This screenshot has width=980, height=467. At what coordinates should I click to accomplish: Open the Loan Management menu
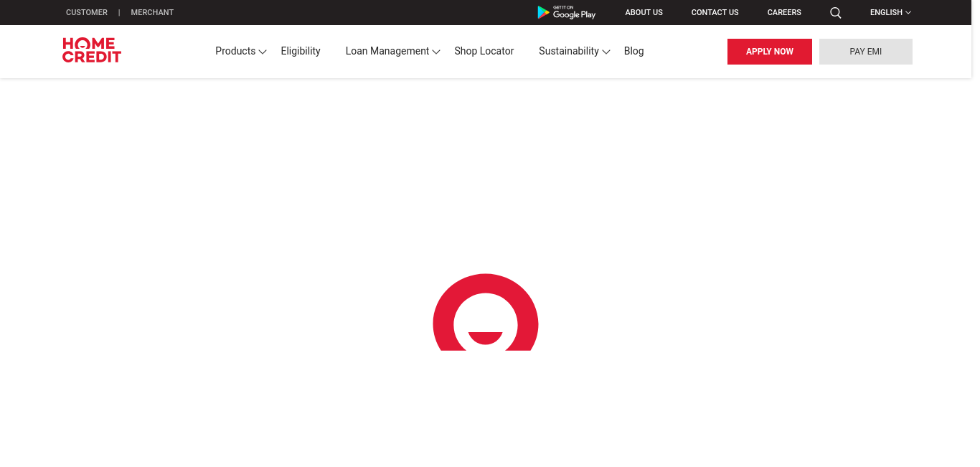click(387, 51)
